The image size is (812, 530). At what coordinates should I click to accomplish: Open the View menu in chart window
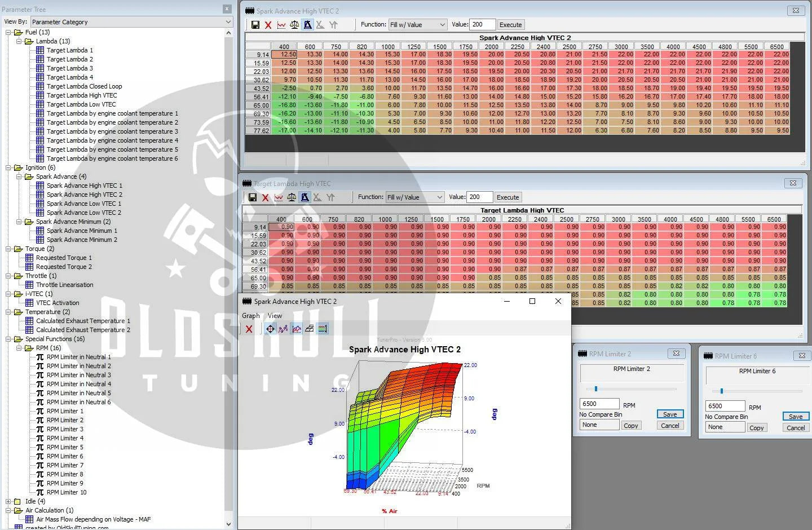(275, 316)
